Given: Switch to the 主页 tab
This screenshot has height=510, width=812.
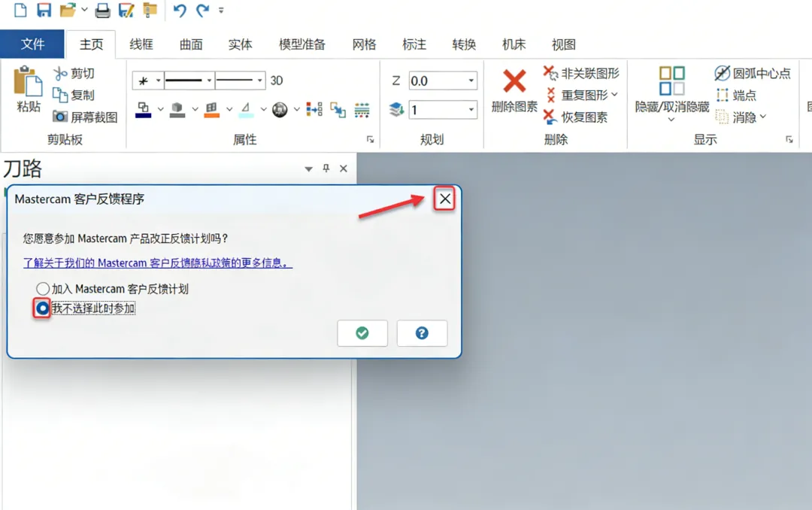Looking at the screenshot, I should (x=91, y=44).
